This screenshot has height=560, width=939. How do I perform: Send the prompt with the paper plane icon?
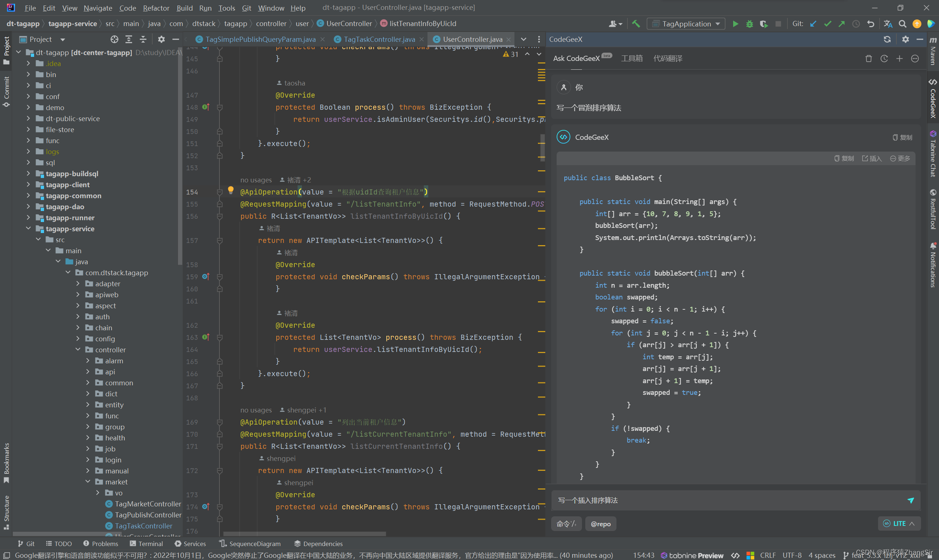click(910, 501)
